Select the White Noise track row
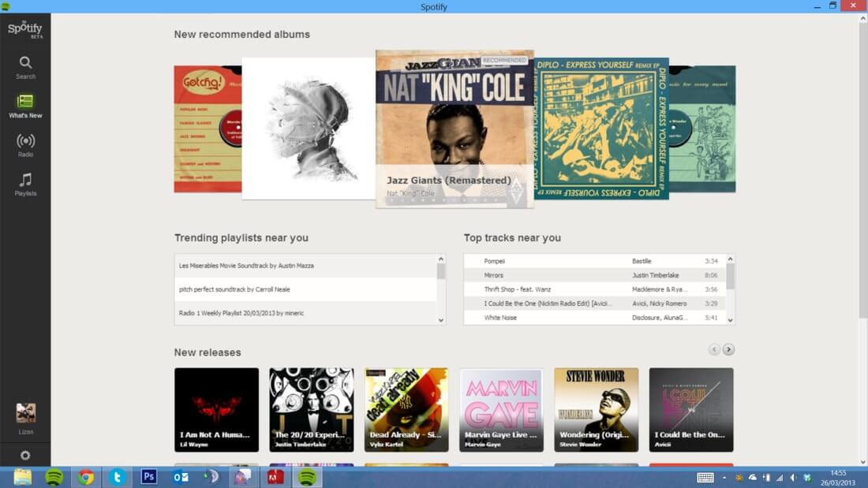This screenshot has width=868, height=488. click(595, 318)
